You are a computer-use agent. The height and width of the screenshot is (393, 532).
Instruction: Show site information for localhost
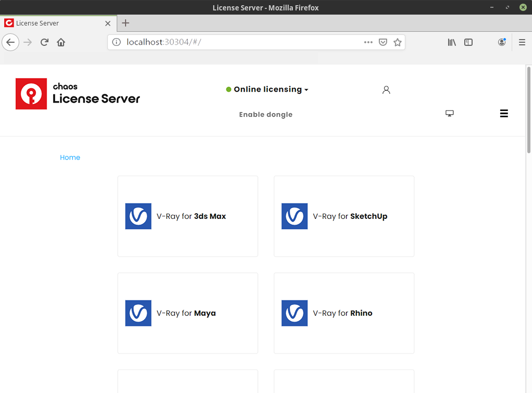click(116, 42)
